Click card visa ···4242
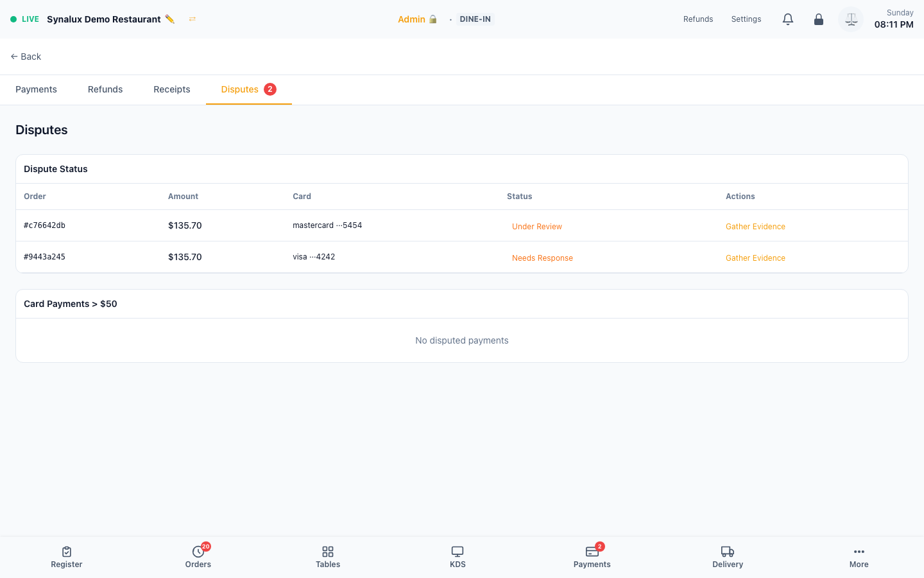Viewport: 924px width, 578px height. coord(314,257)
